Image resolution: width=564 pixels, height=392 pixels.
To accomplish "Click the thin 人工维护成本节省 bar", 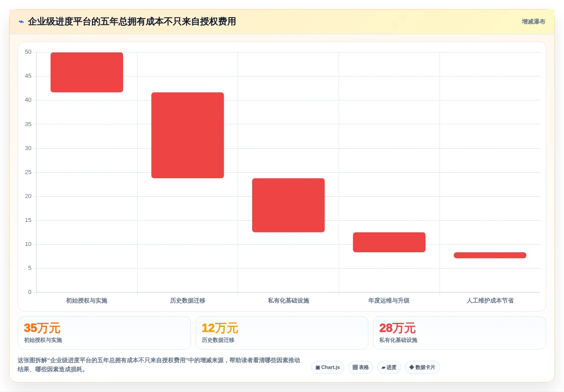I will [x=490, y=255].
